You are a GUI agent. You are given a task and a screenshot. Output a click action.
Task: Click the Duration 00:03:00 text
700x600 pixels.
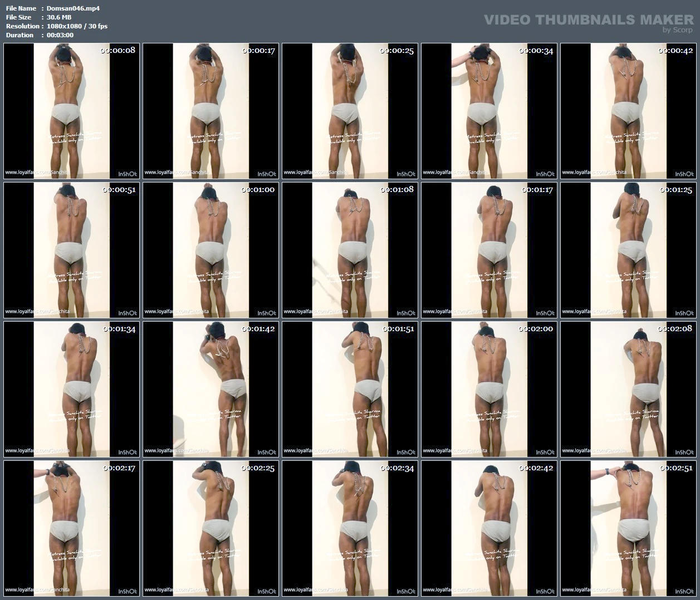pos(60,35)
